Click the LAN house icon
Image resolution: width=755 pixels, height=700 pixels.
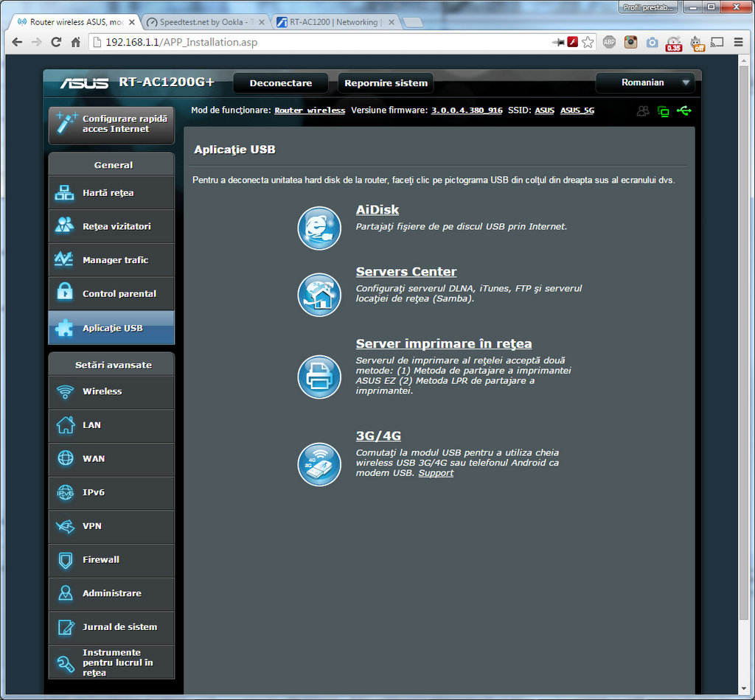[66, 425]
